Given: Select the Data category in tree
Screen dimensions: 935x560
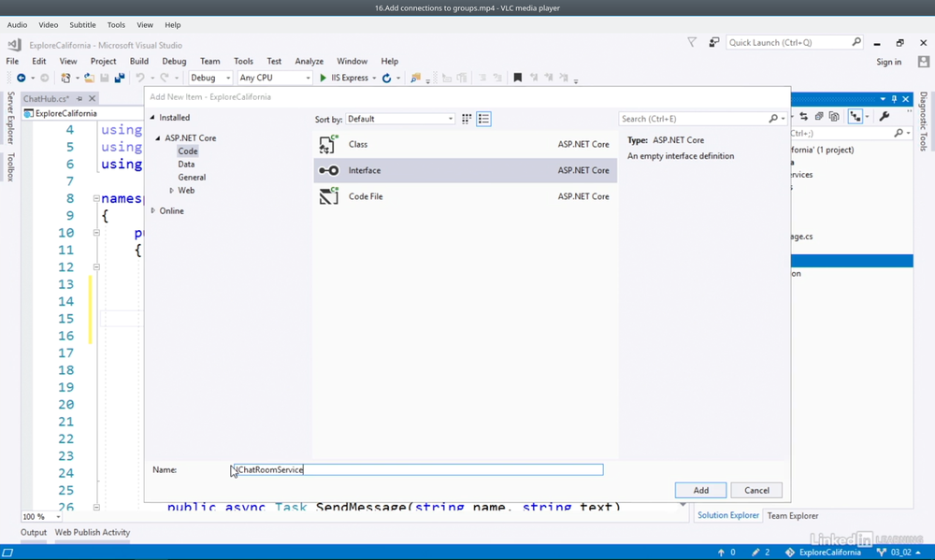Looking at the screenshot, I should 186,164.
